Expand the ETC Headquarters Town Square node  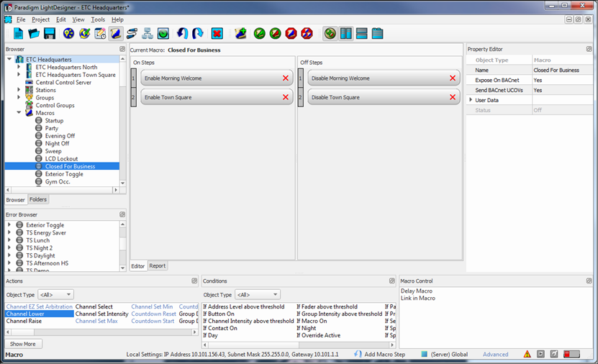[x=19, y=74]
